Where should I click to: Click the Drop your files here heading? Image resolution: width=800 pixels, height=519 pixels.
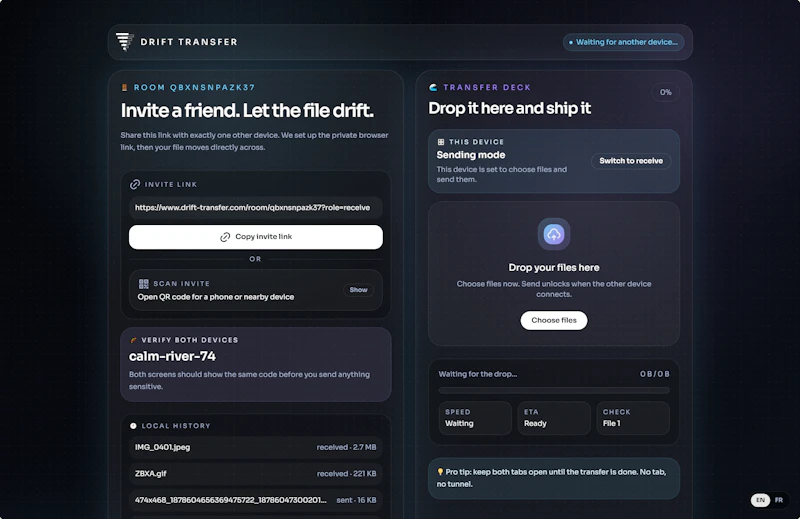pos(554,268)
